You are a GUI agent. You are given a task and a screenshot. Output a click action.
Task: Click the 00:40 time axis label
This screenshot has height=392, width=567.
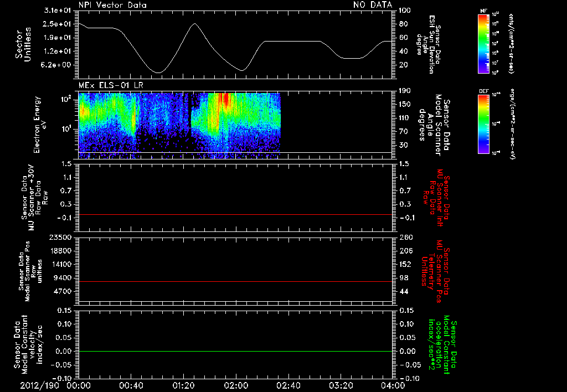(131, 385)
